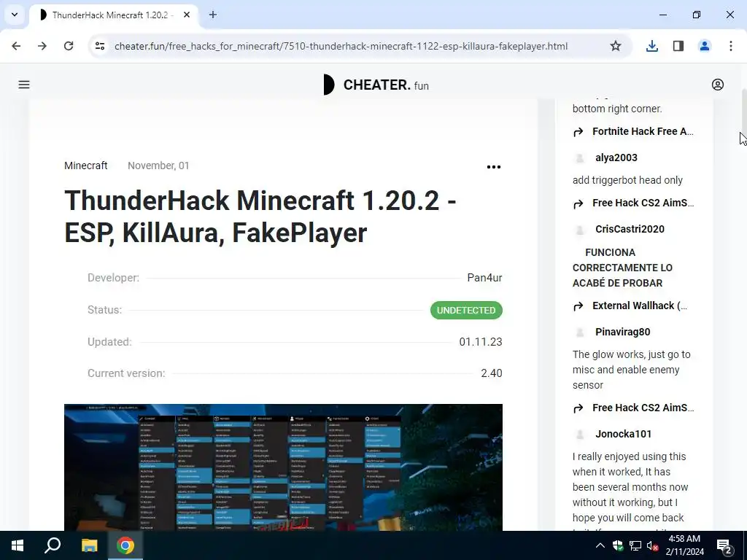
Task: Click username Jonocka101
Action: click(623, 434)
